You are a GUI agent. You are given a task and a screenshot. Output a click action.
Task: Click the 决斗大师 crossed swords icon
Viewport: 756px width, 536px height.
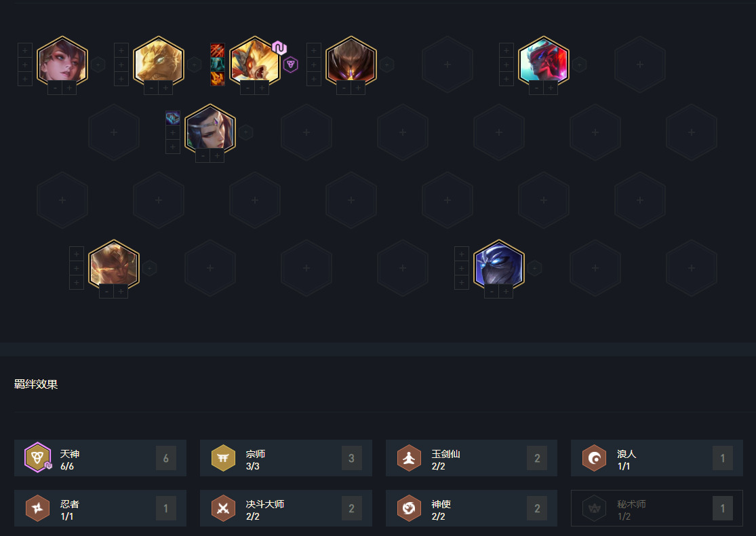[223, 508]
